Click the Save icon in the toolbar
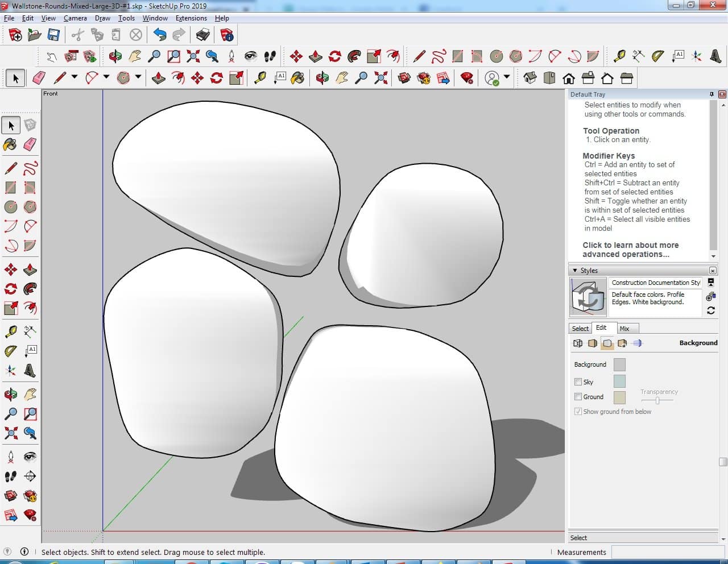 click(x=53, y=35)
